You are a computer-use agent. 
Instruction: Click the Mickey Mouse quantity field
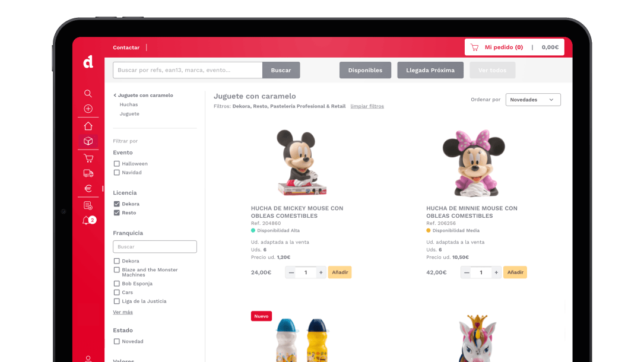pyautogui.click(x=306, y=272)
